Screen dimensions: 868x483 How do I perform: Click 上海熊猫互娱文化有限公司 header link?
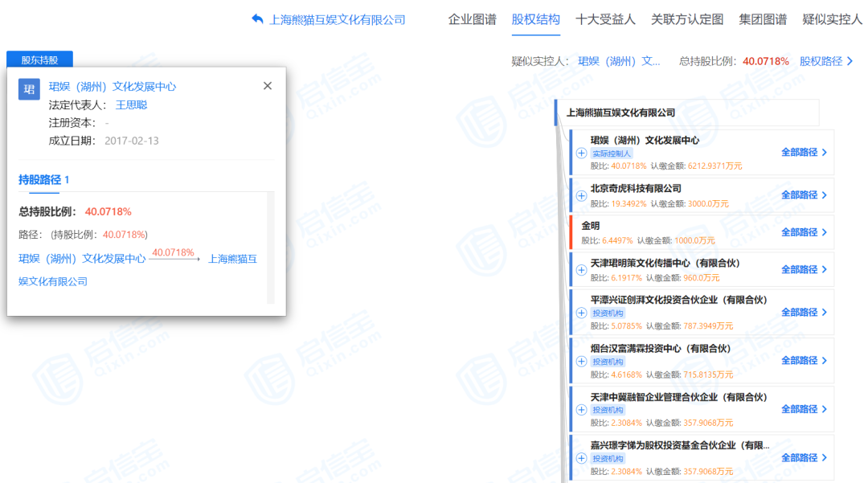[x=337, y=20]
